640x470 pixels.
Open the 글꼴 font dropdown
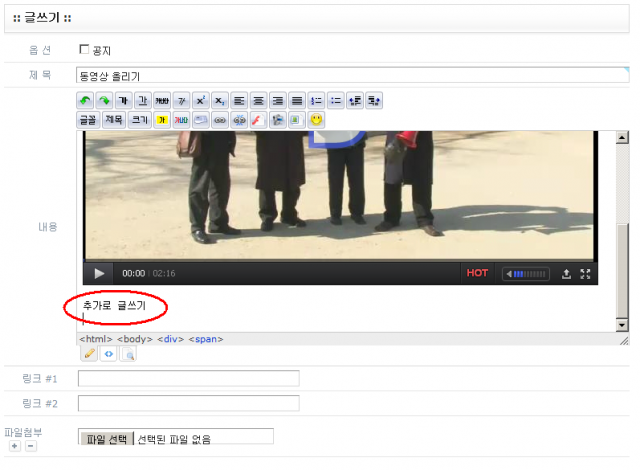click(88, 120)
